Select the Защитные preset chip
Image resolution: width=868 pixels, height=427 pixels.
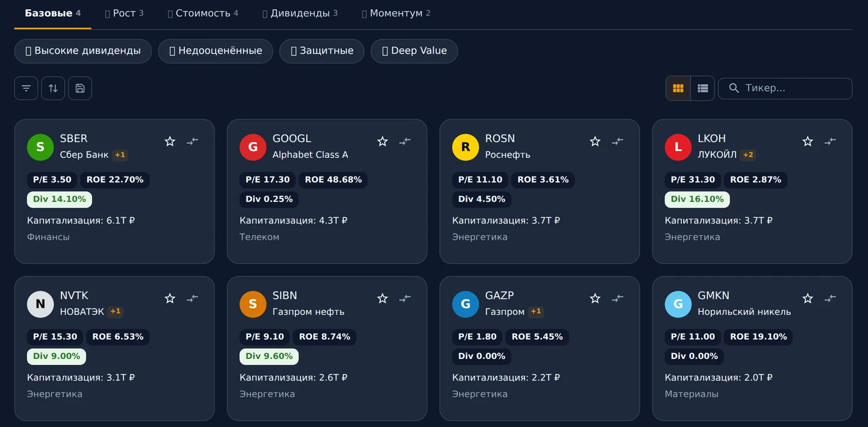pos(322,51)
